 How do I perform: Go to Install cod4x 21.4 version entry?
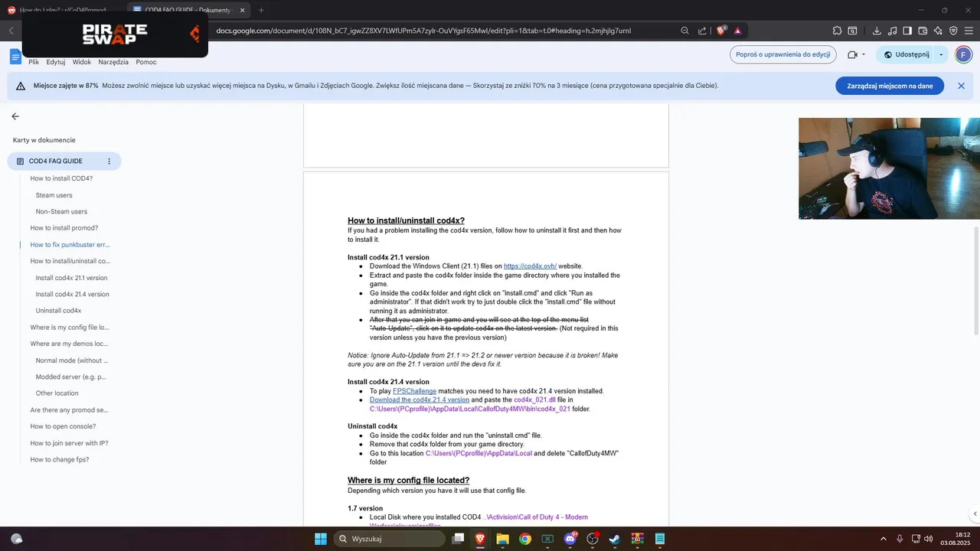pos(72,294)
